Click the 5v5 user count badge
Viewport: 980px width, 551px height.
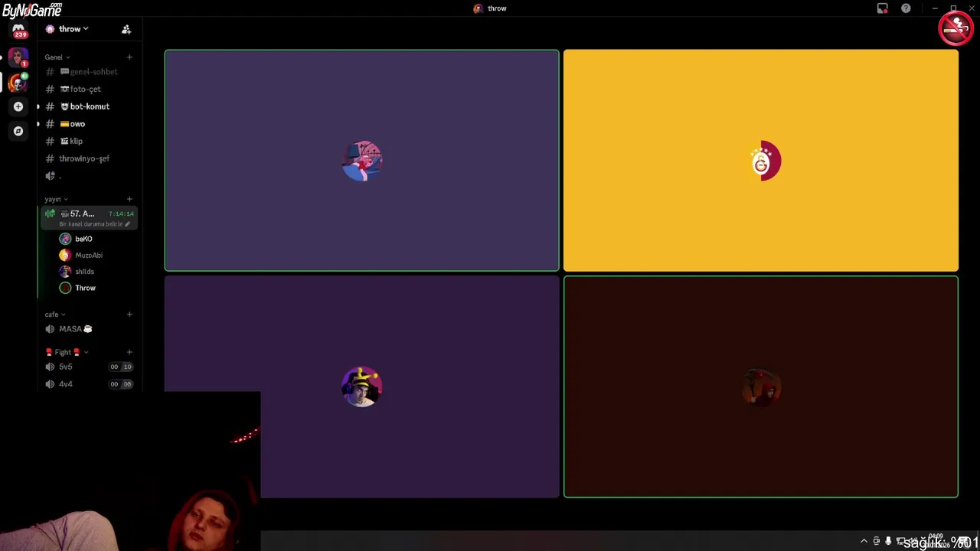(x=121, y=367)
